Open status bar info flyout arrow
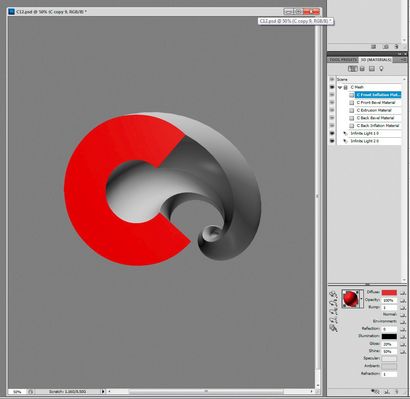This screenshot has width=410, height=399. click(x=103, y=392)
